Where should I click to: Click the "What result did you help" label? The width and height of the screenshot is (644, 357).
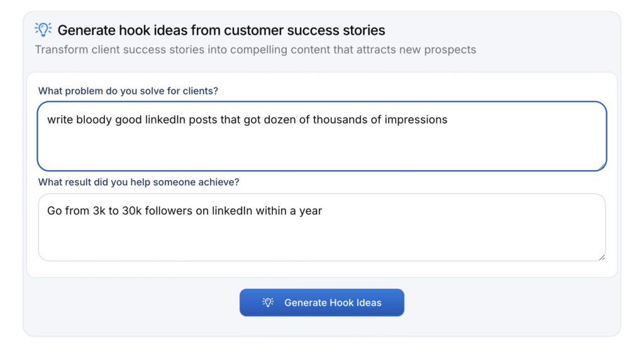[138, 183]
